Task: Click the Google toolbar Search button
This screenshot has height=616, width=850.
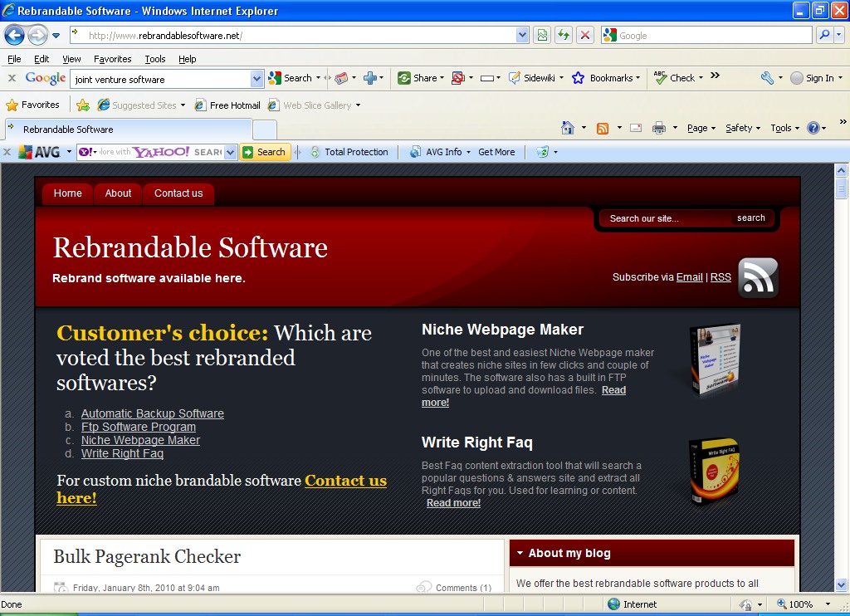Action: (291, 78)
